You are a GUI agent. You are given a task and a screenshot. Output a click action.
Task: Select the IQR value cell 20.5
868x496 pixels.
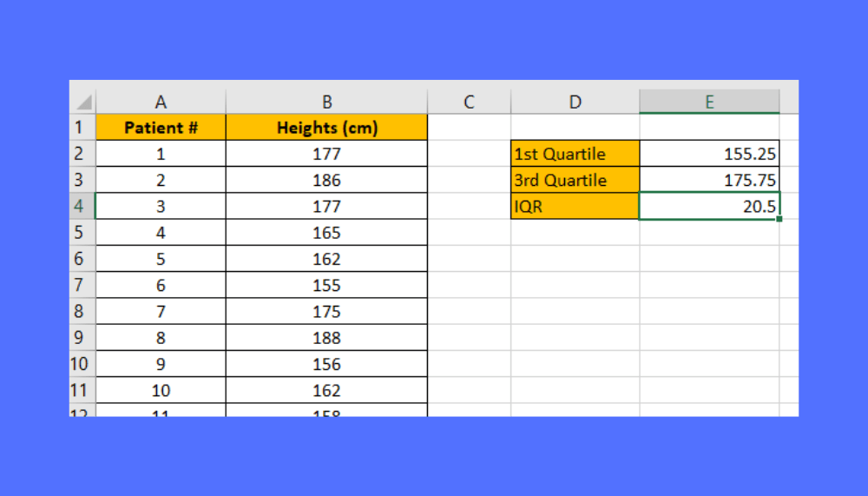(x=709, y=206)
